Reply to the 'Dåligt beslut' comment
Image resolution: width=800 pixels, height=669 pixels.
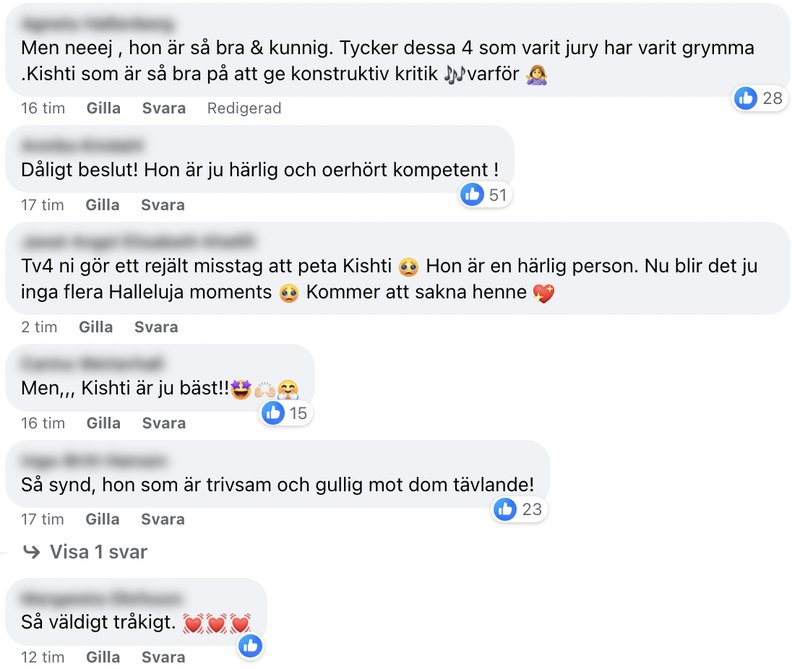163,205
